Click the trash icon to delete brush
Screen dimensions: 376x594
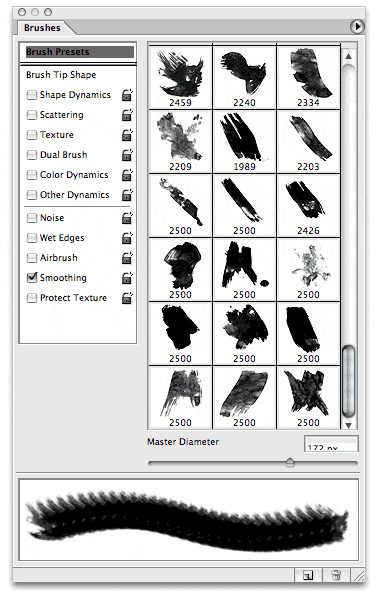(335, 575)
